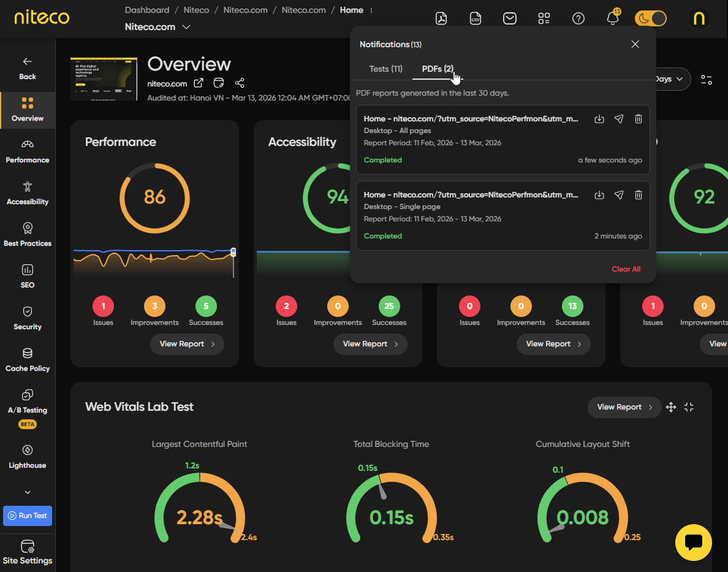Image resolution: width=728 pixels, height=572 pixels.
Task: Click the PDF export icon in header
Action: [x=441, y=18]
